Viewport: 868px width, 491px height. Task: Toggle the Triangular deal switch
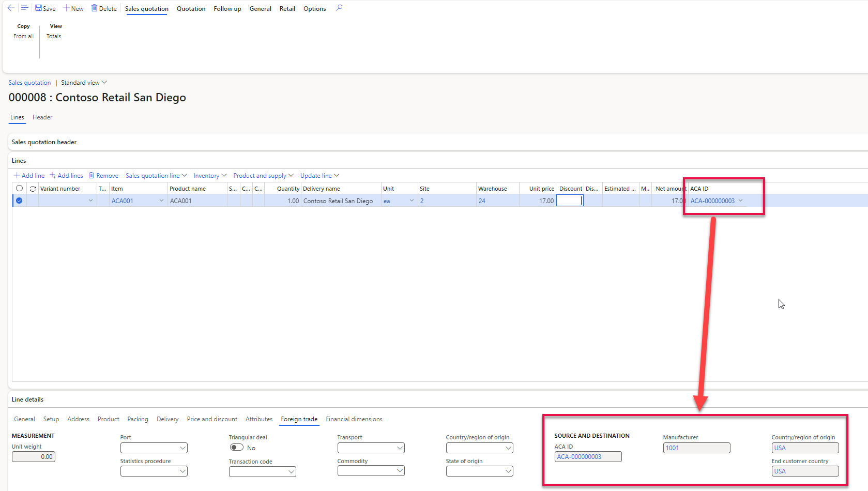tap(237, 447)
